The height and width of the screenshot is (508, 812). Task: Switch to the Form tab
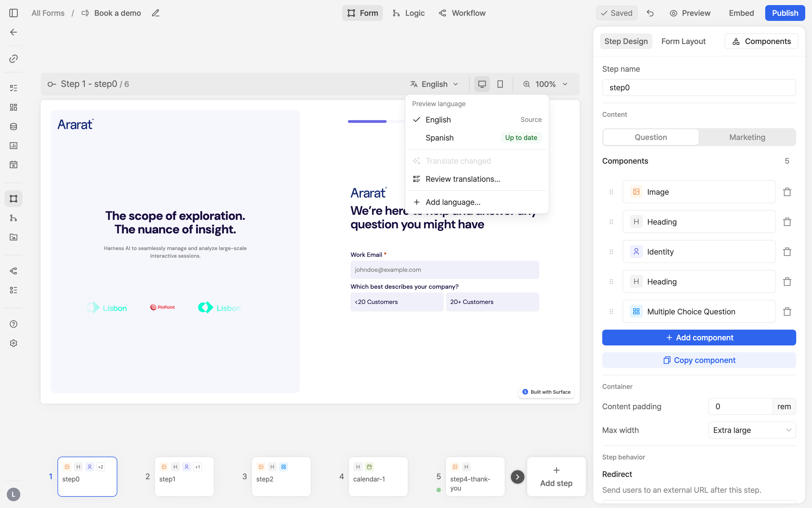362,13
